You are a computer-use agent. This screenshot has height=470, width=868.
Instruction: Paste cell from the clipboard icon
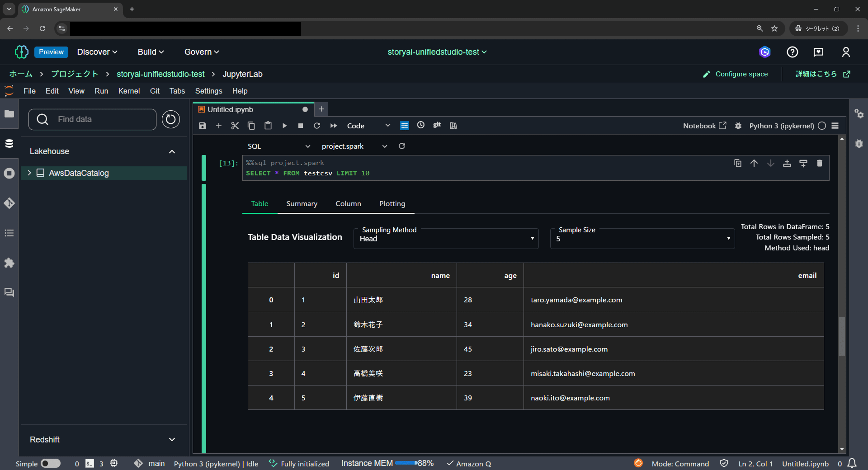point(268,126)
